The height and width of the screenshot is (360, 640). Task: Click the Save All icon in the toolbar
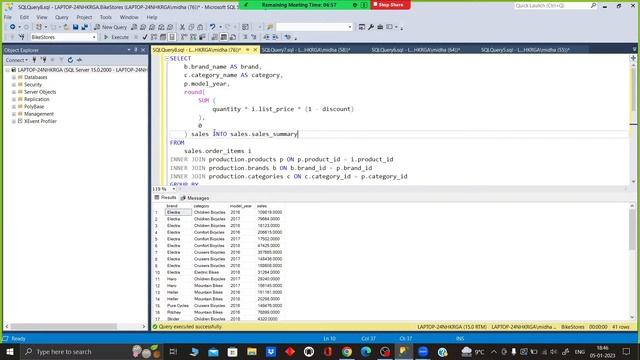click(84, 27)
